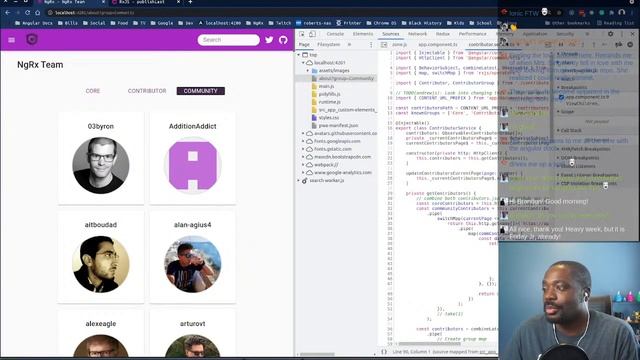Activate DevTools inspect element picker
Image resolution: width=640 pixels, height=360 pixels.
point(302,34)
